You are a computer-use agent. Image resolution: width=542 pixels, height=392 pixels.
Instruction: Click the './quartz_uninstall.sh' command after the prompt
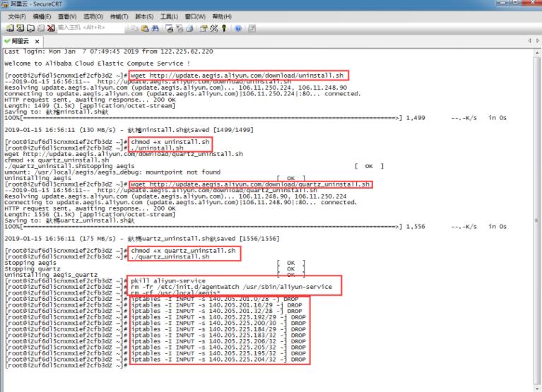coord(170,256)
